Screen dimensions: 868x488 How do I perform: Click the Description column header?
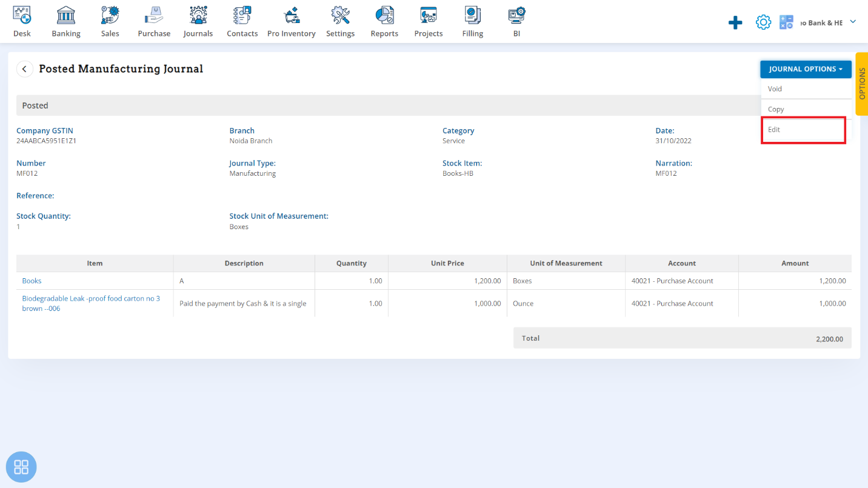(244, 263)
